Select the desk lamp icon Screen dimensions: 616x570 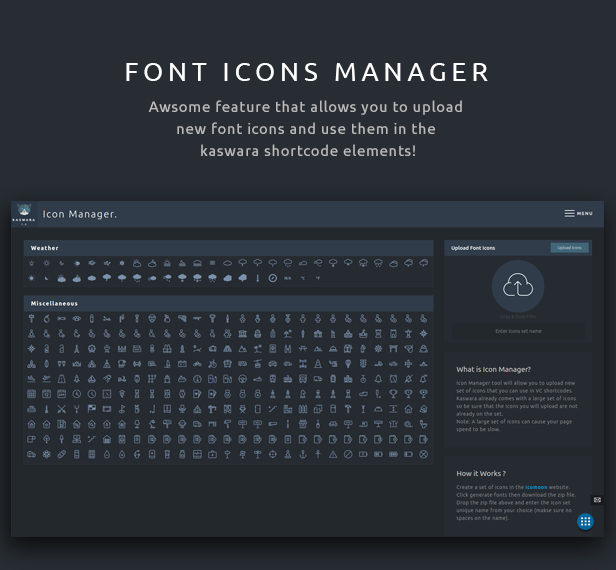(152, 424)
